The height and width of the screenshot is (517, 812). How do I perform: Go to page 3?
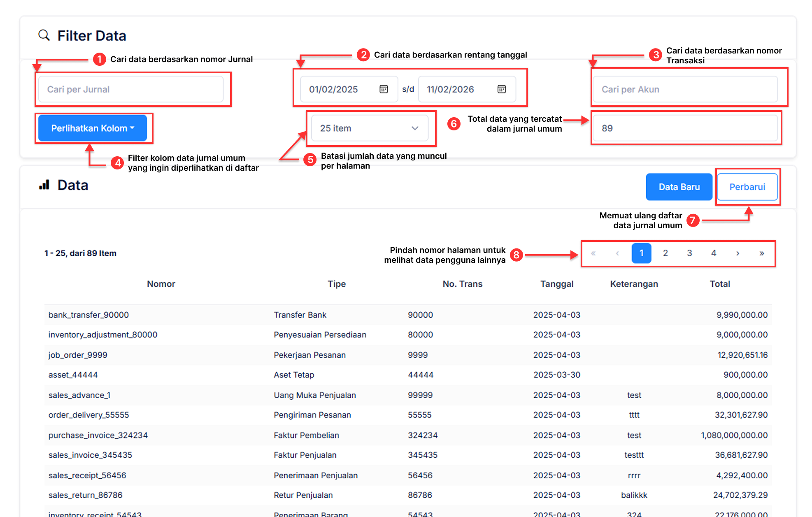689,253
